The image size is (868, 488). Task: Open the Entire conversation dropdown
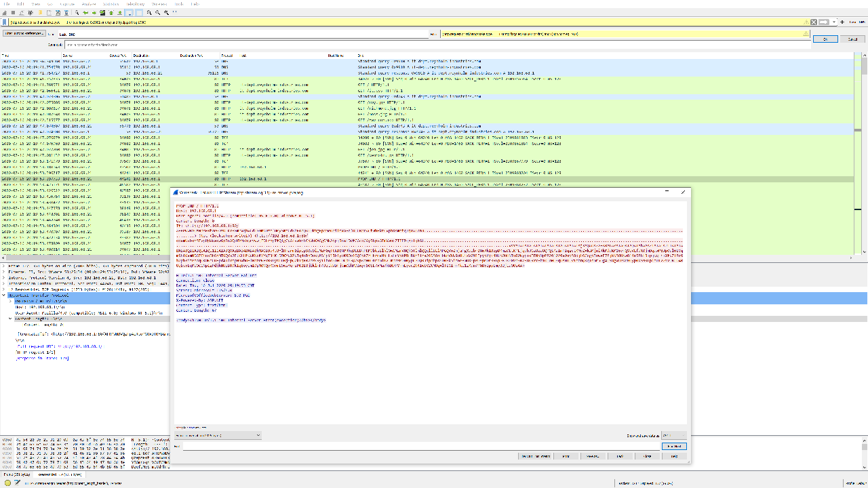tap(217, 435)
